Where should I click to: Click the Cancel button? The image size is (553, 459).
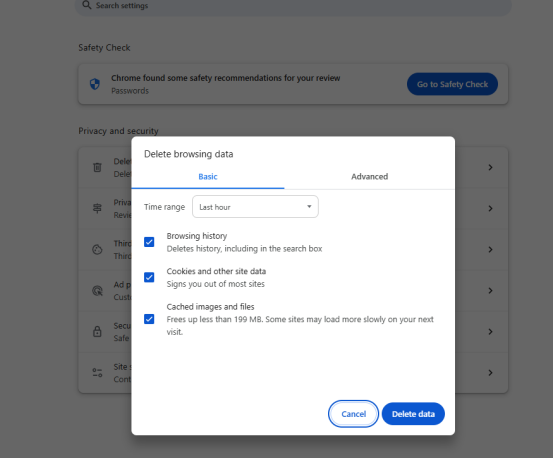(x=353, y=414)
